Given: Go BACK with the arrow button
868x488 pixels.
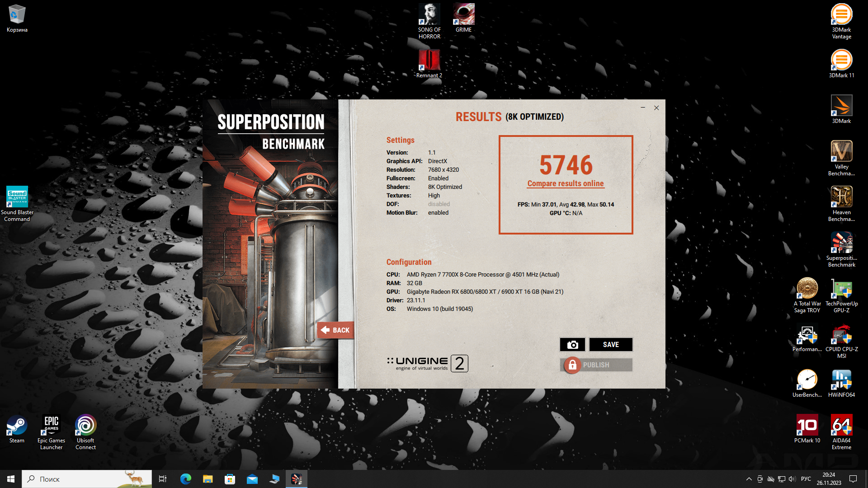Looking at the screenshot, I should point(335,330).
